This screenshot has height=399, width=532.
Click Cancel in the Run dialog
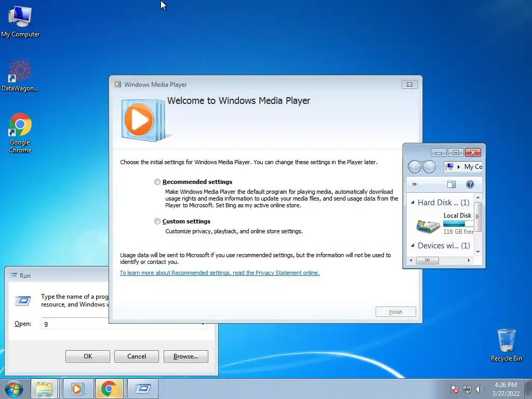[137, 356]
